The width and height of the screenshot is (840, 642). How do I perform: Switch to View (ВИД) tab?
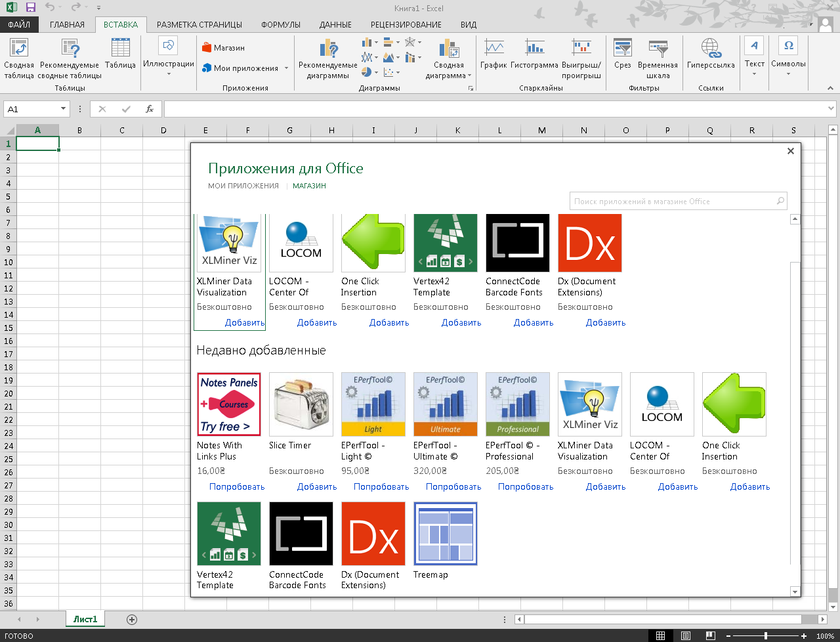469,25
